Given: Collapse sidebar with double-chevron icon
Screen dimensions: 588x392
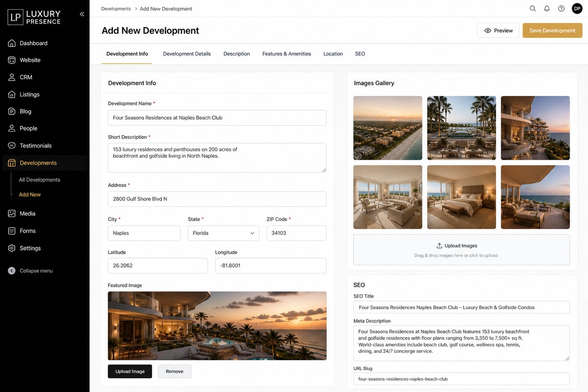Looking at the screenshot, I should [x=82, y=14].
